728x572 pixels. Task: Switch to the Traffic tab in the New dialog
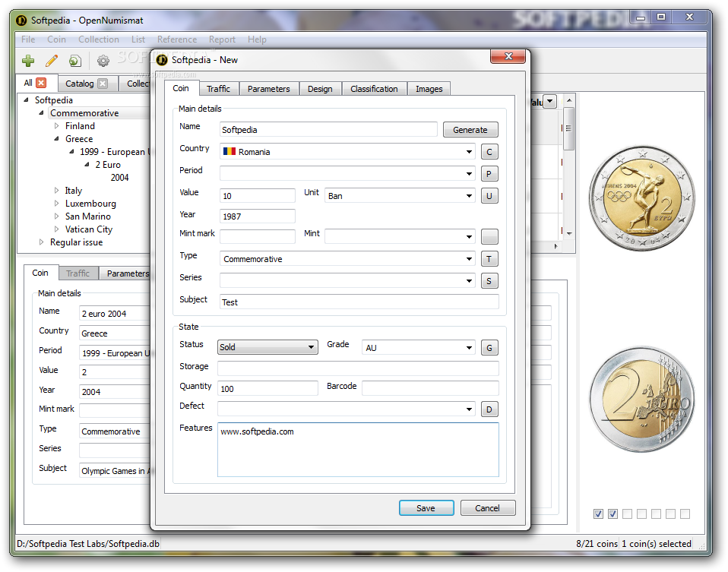pyautogui.click(x=219, y=89)
